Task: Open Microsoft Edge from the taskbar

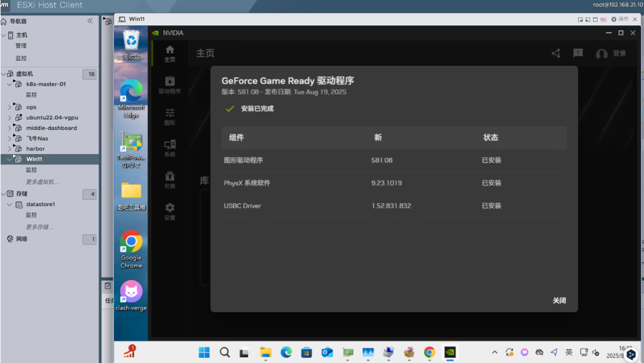Action: 286,352
